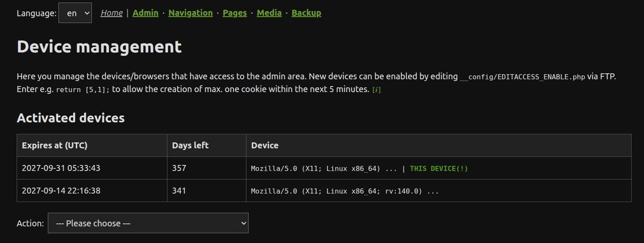Open the Backup menu link
Viewport: 644px width, 243px height.
click(x=306, y=13)
